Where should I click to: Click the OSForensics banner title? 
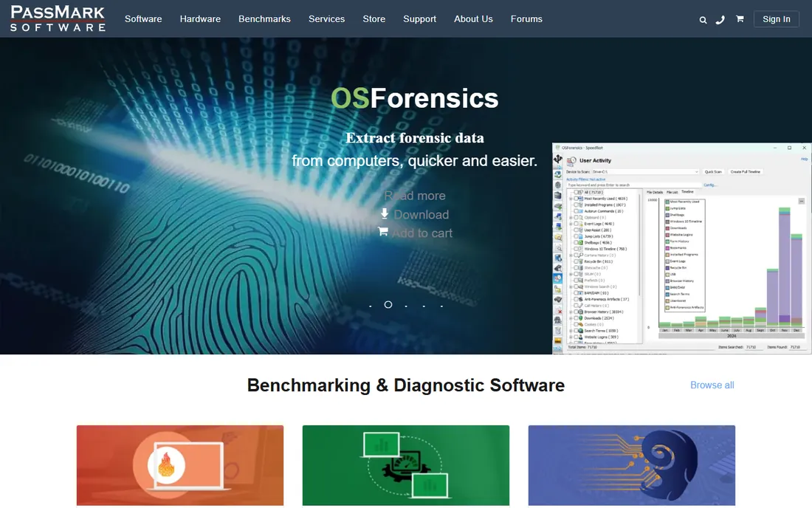click(x=414, y=98)
